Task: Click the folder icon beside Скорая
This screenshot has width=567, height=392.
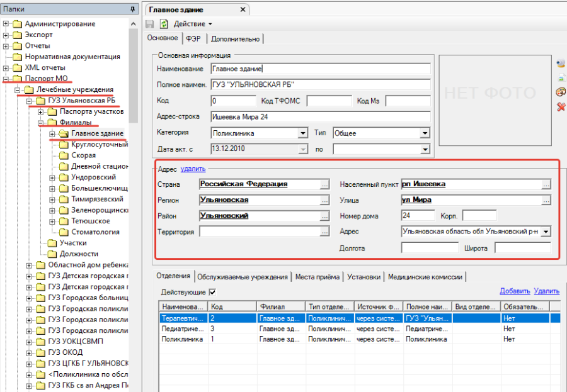Action: tap(64, 155)
